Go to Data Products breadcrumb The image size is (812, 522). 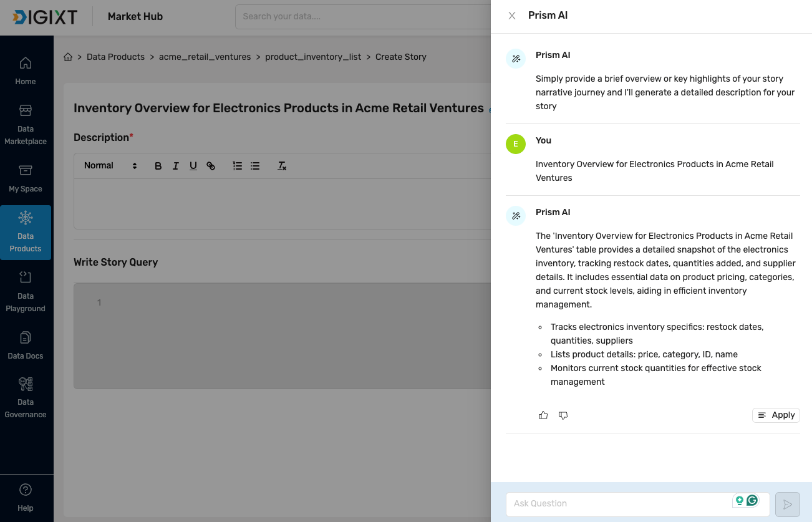pyautogui.click(x=115, y=57)
